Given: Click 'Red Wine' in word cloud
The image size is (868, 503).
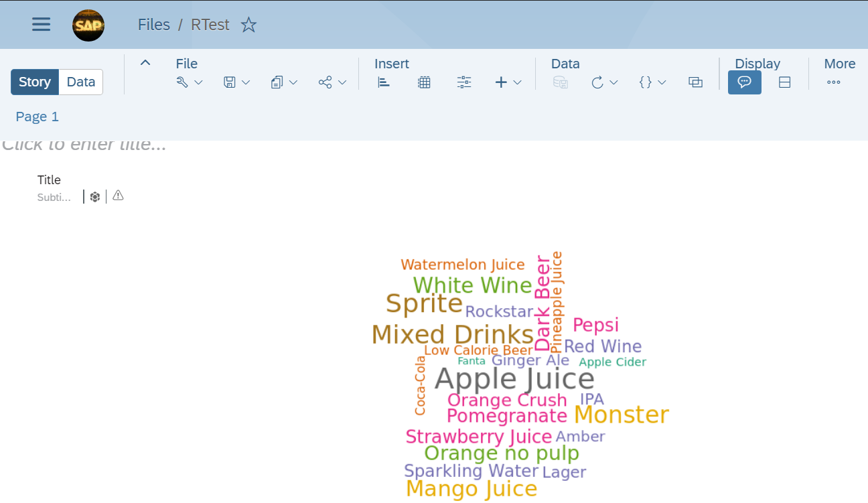Looking at the screenshot, I should [603, 346].
